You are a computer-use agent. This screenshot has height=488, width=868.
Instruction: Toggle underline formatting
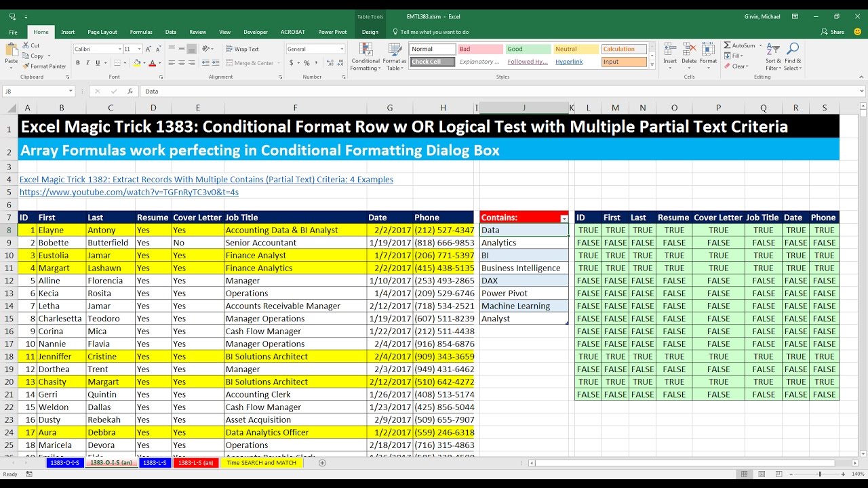coord(97,63)
